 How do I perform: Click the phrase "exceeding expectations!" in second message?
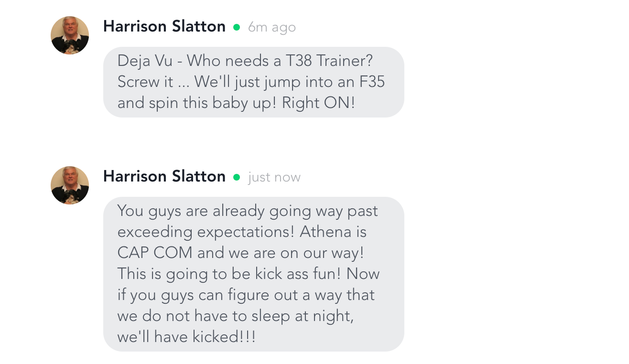point(206,232)
